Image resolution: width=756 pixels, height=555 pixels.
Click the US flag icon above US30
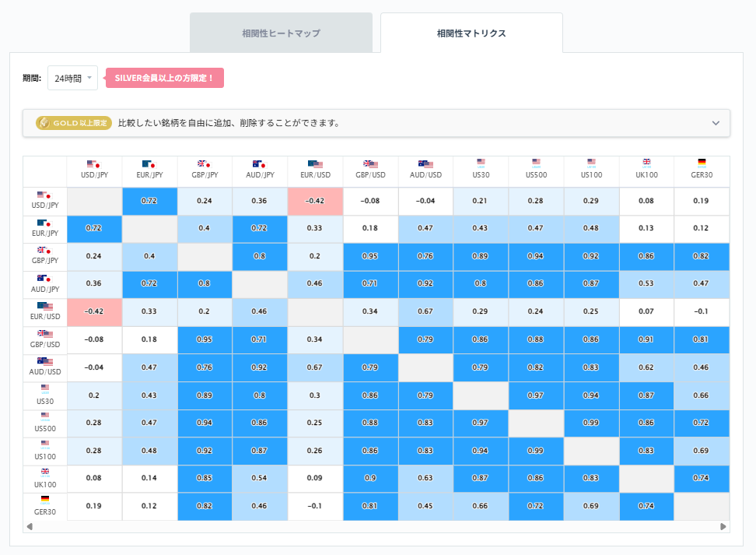pyautogui.click(x=480, y=163)
